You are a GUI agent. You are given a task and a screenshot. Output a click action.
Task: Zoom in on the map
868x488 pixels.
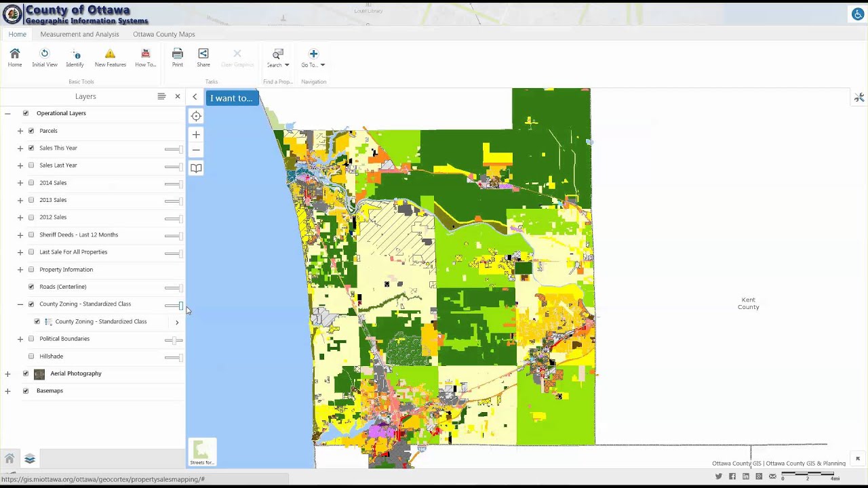coord(196,134)
